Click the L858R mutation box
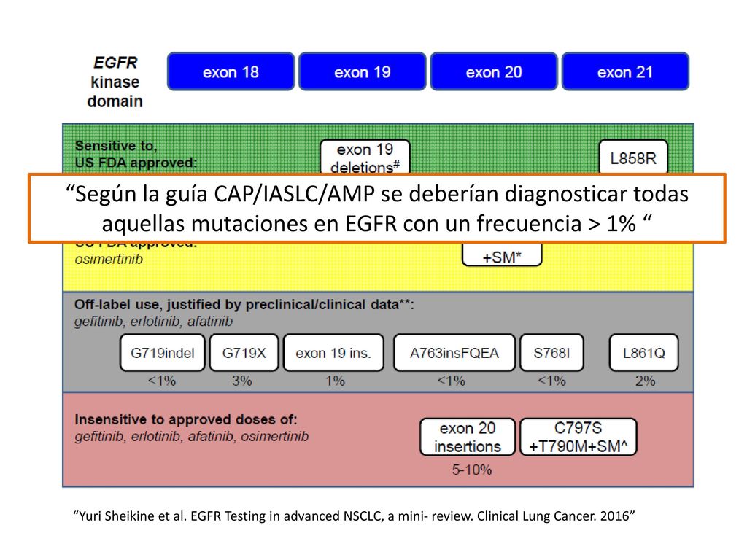747x560 pixels. coord(633,157)
